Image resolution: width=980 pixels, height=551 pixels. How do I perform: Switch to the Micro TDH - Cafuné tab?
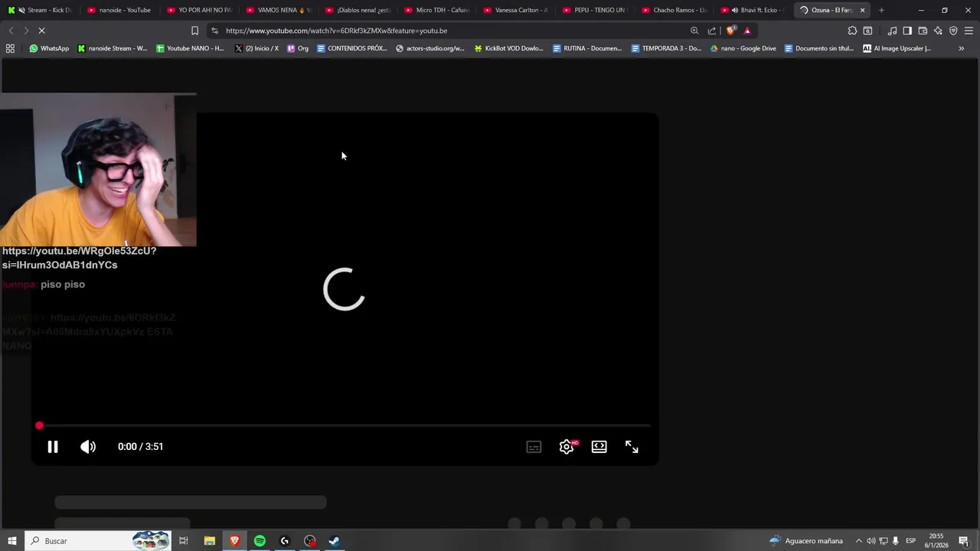coord(436,10)
